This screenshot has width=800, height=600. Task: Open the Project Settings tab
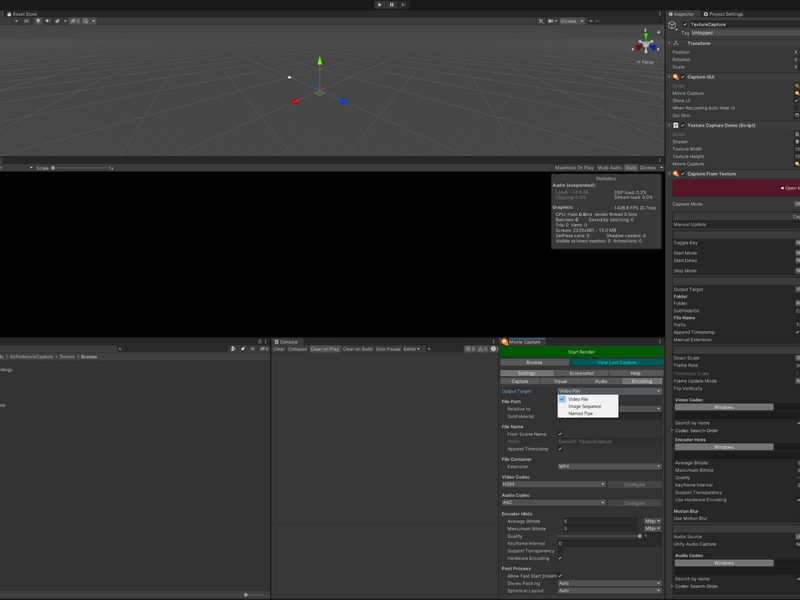coord(723,14)
